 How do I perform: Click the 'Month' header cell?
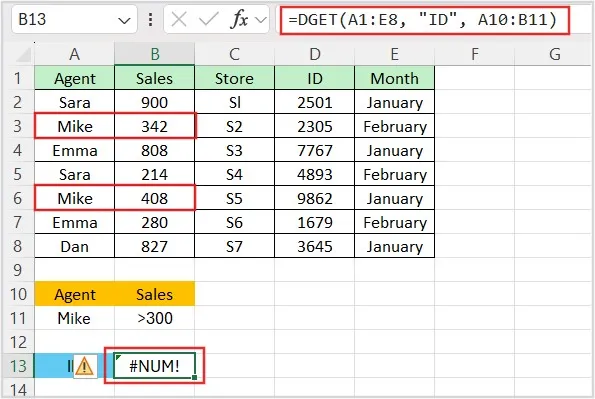395,78
